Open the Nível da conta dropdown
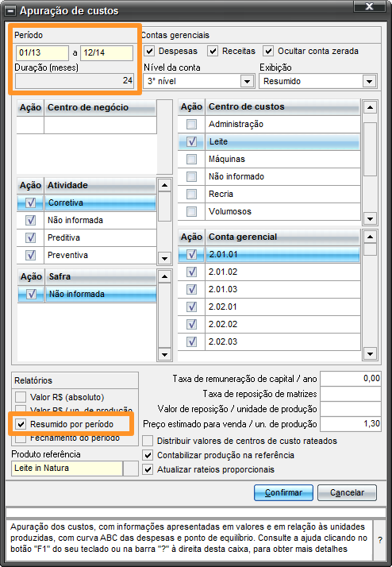Viewport: 392px width, 567px height. coord(247,81)
